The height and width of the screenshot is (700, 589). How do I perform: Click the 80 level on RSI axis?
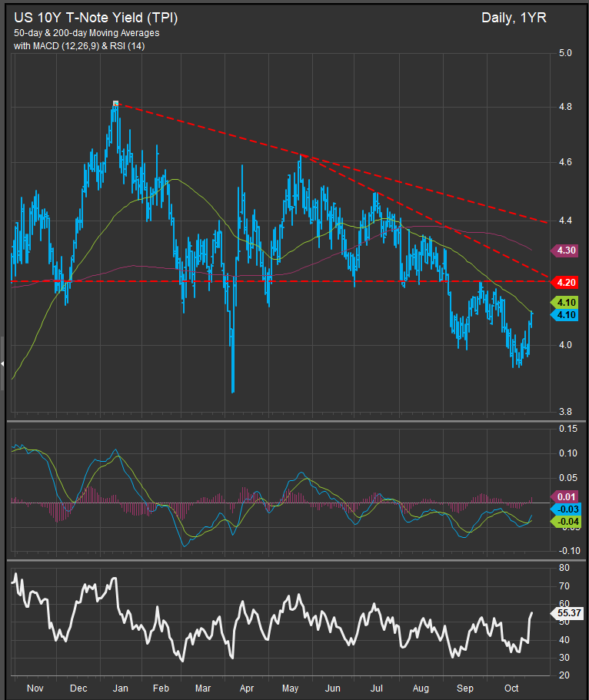[x=564, y=568]
